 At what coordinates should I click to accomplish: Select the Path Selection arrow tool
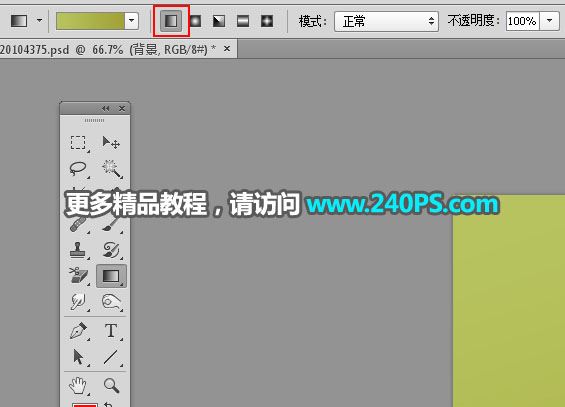78,357
